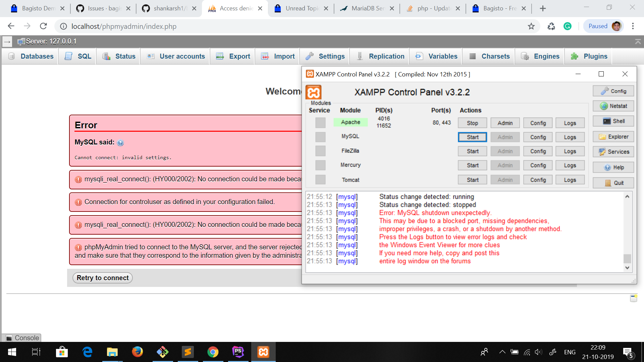Open Apache Config menu
Viewport: 644px width, 362px height.
(x=538, y=123)
